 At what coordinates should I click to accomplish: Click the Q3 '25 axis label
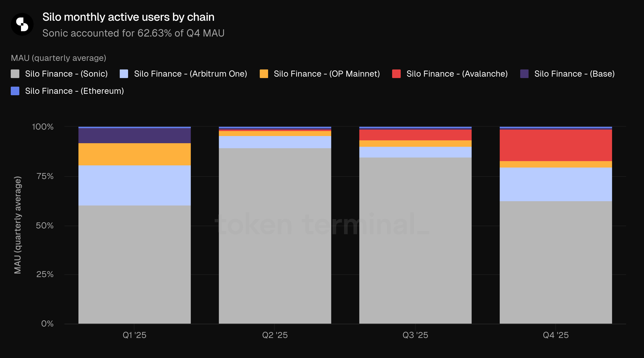click(415, 335)
